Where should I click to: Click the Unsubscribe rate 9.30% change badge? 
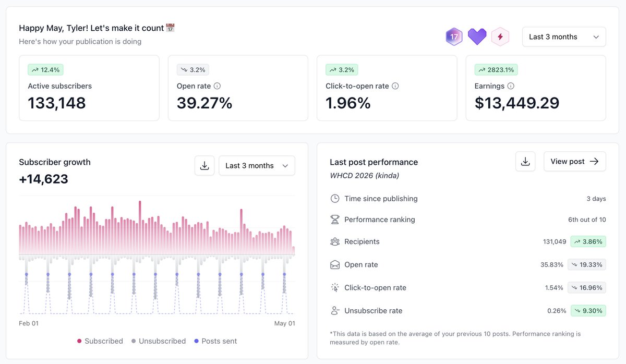[588, 310]
